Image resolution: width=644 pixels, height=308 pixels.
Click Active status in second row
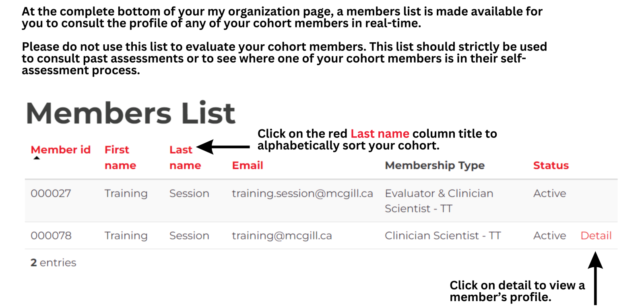550,235
